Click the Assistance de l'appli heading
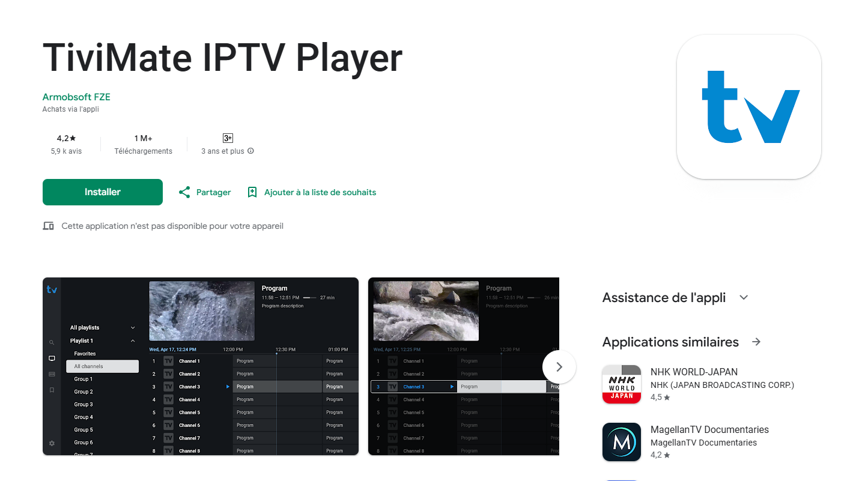868x481 pixels. pos(664,297)
